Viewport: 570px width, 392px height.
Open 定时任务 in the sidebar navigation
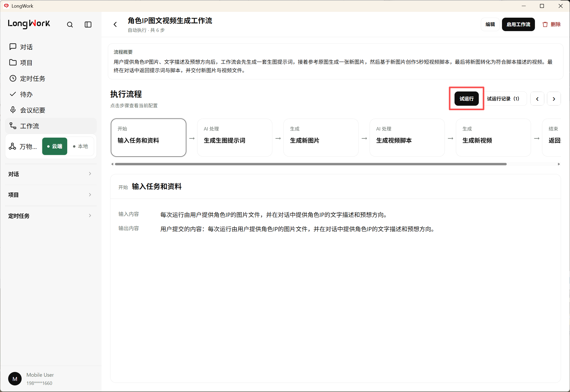(x=51, y=79)
